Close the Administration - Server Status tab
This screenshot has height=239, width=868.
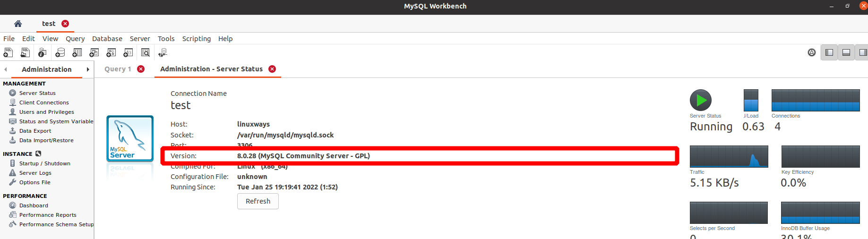pyautogui.click(x=272, y=69)
